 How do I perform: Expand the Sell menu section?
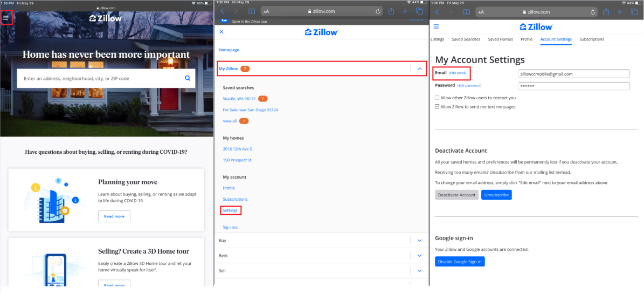click(419, 271)
